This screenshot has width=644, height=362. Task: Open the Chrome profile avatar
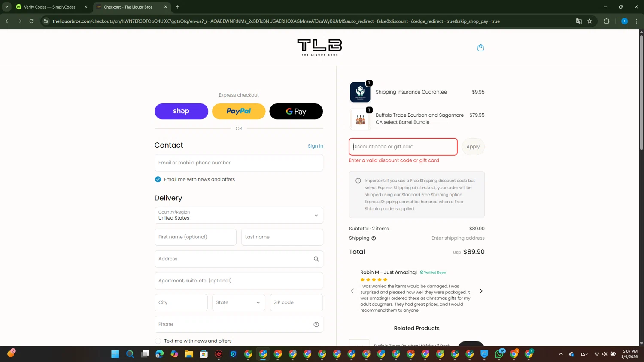coord(624,21)
